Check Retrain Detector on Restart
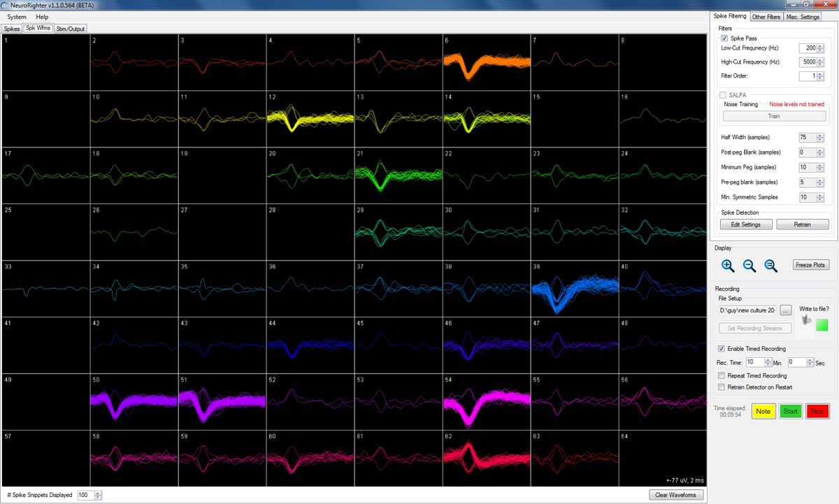This screenshot has width=839, height=504. click(x=722, y=387)
